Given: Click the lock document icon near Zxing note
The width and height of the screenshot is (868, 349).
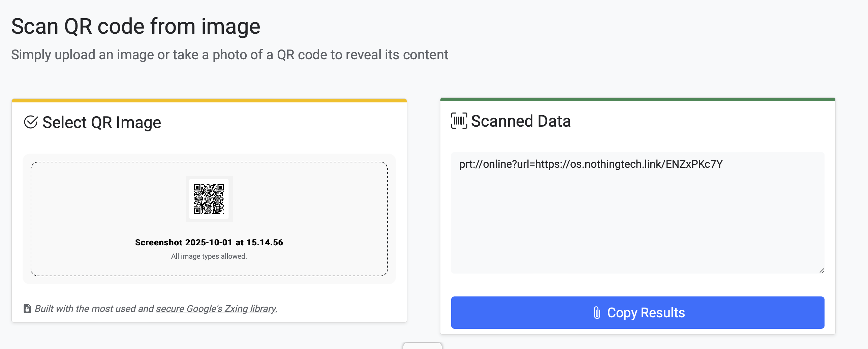Looking at the screenshot, I should 27,309.
